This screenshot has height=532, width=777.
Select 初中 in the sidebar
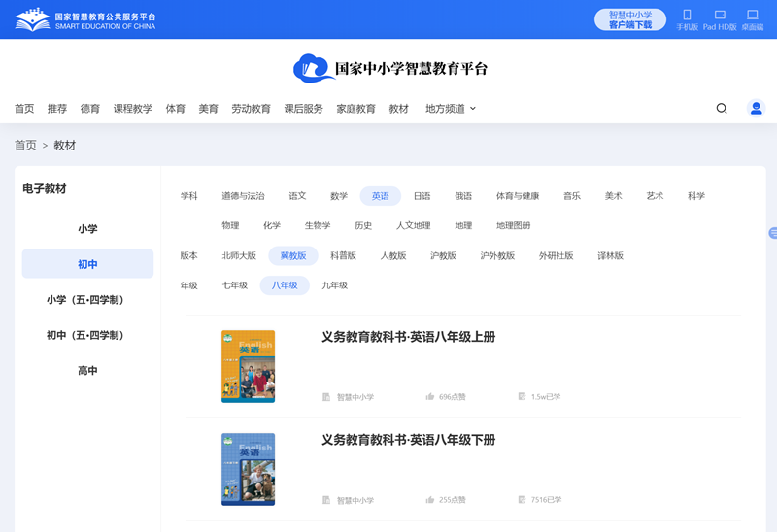coord(87,264)
